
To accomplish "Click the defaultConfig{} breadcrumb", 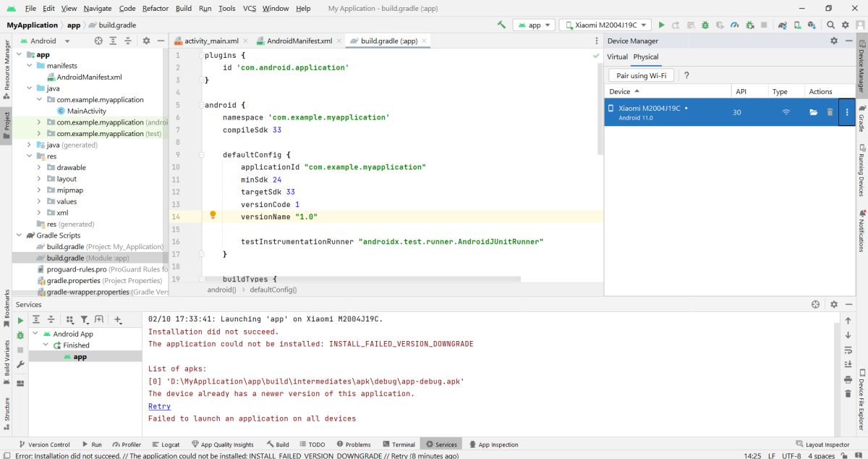I will [273, 290].
